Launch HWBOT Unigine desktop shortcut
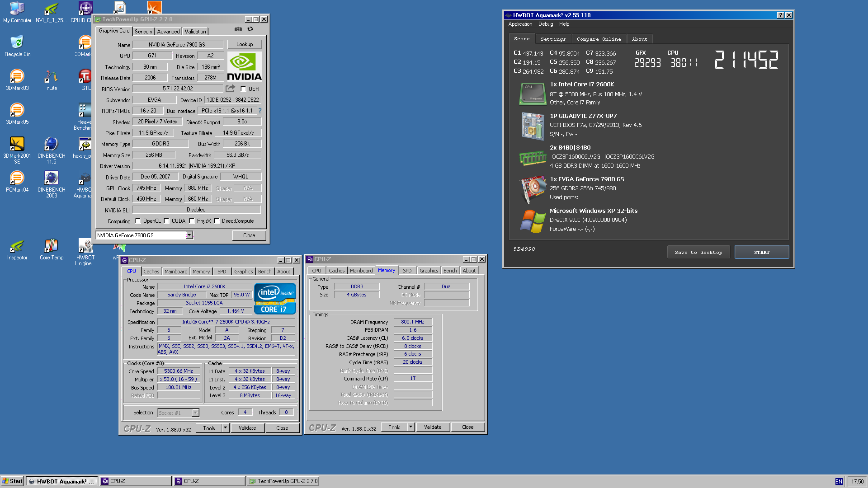Image resolution: width=868 pixels, height=488 pixels. [85, 252]
